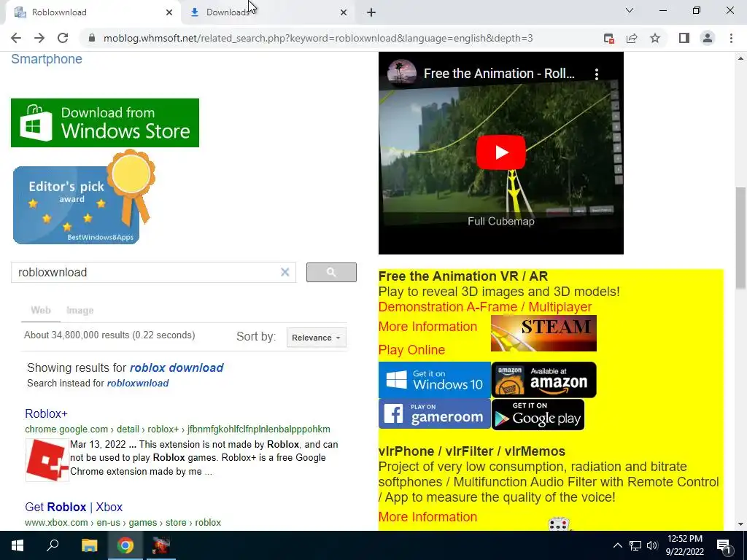
Task: Click the STEAM banner image
Action: 543,332
